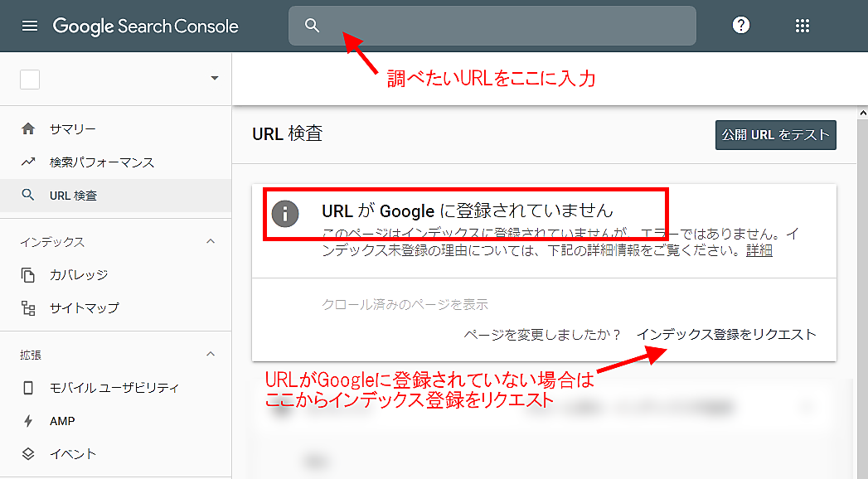
Task: Click the search icon beside URL 検査
Action: tap(27, 195)
